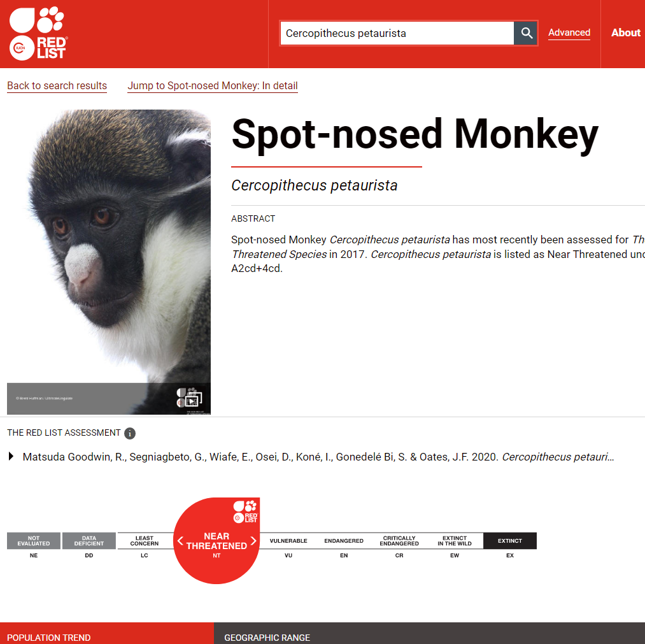Select the Critically Endangered category
Screen dimensions: 645x644
pos(399,541)
